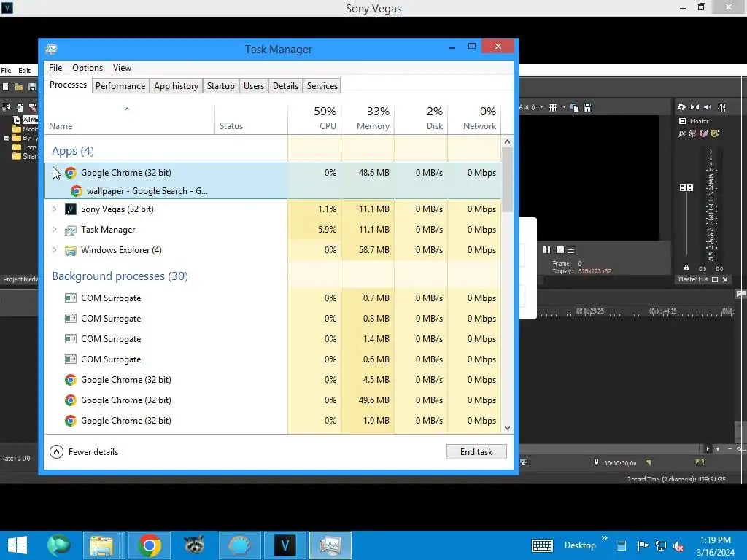Open Task Manager View menu
The height and width of the screenshot is (560, 747).
[x=122, y=68]
